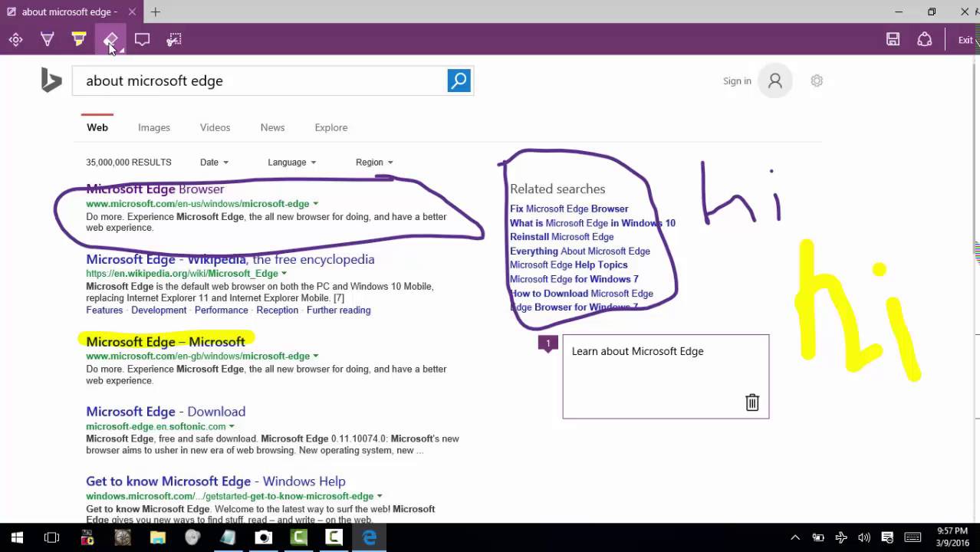Click related search Microsoft Edge Help Topics
Image resolution: width=980 pixels, height=552 pixels.
click(569, 265)
